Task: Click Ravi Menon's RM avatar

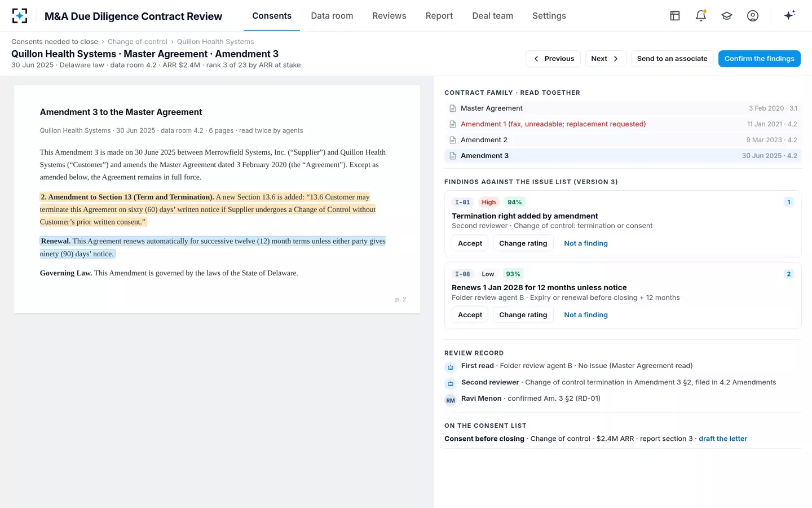Action: click(x=451, y=400)
